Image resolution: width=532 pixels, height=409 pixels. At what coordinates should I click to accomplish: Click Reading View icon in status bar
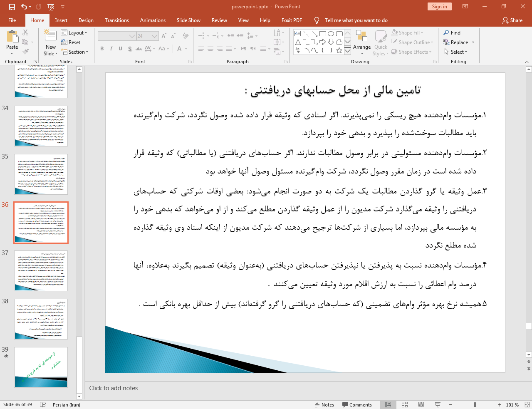pos(421,404)
